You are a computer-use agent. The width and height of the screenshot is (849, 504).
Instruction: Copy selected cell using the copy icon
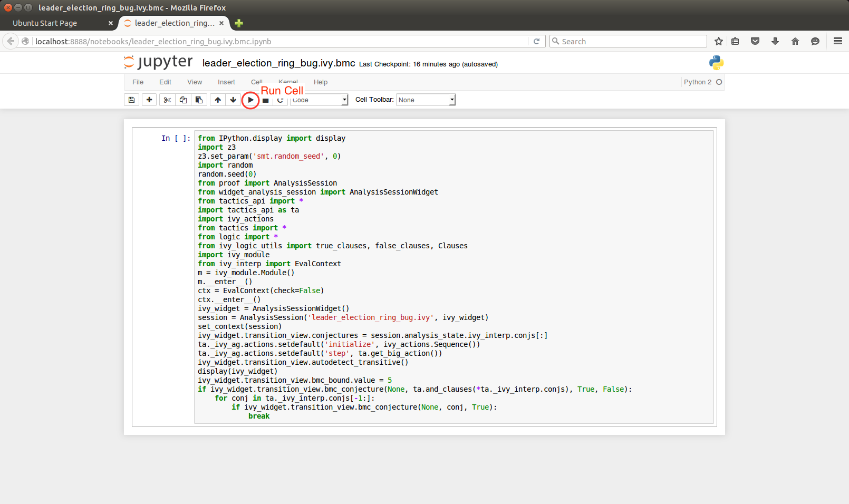click(x=183, y=100)
